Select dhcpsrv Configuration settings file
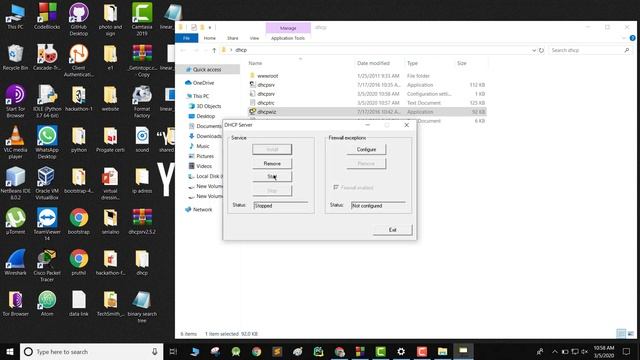 (x=266, y=94)
